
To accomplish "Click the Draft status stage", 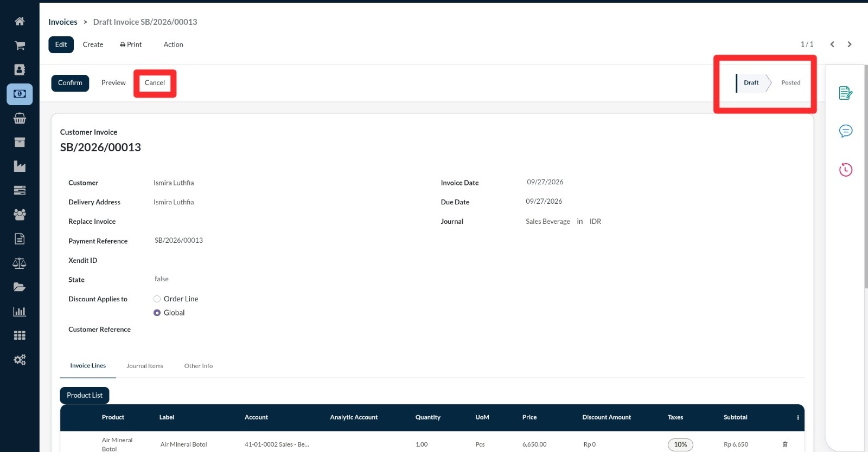I will tap(751, 83).
